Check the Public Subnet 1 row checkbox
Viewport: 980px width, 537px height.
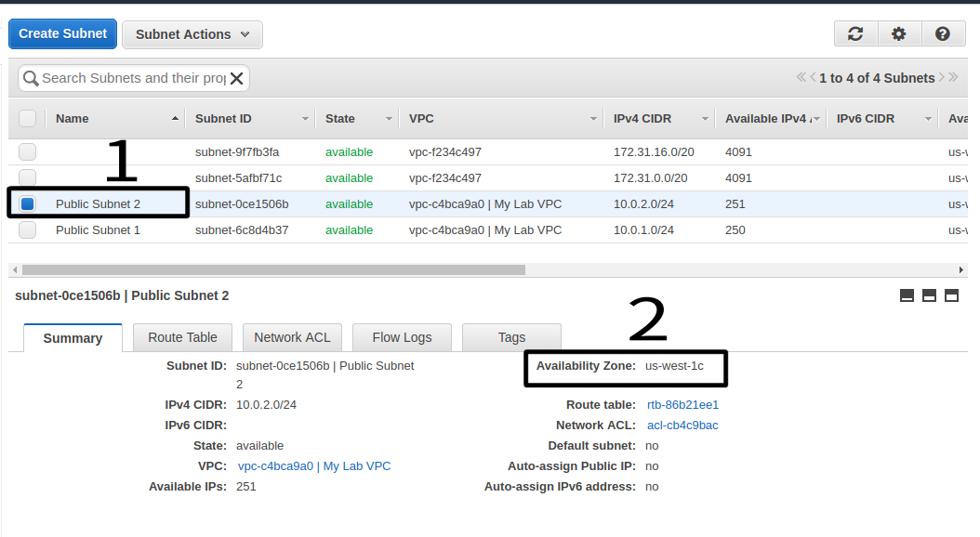point(28,230)
